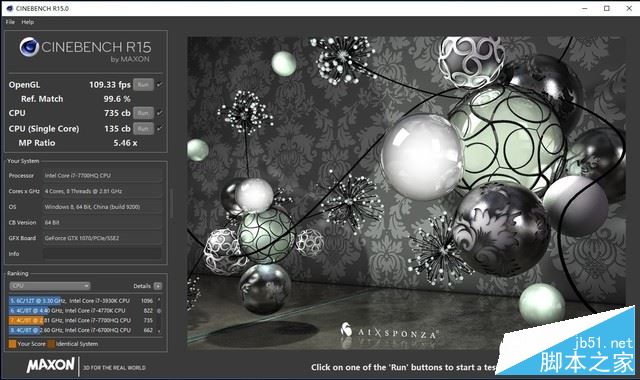Click the Cinebench app icon in title bar

[9, 8]
